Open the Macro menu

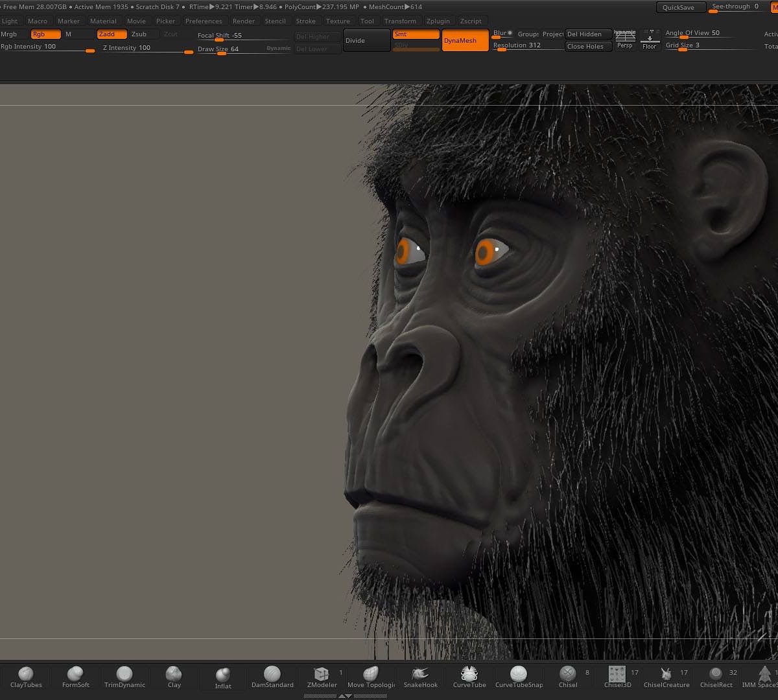coord(38,21)
